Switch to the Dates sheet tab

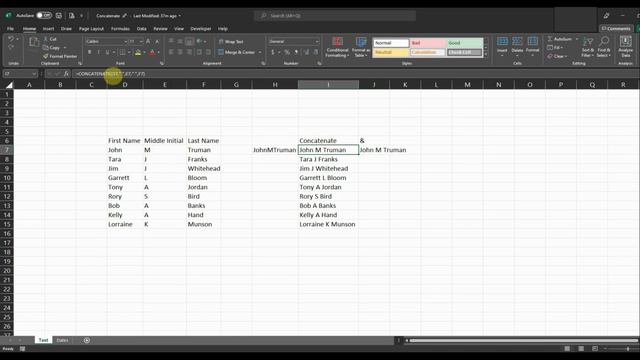click(x=62, y=340)
